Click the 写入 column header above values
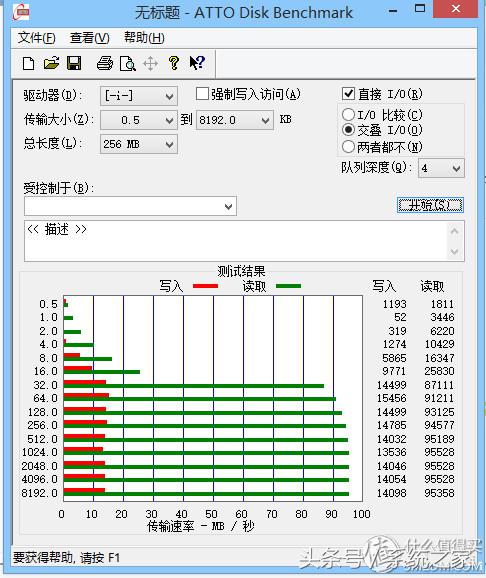Screen dimensions: 486x578 coord(384,286)
